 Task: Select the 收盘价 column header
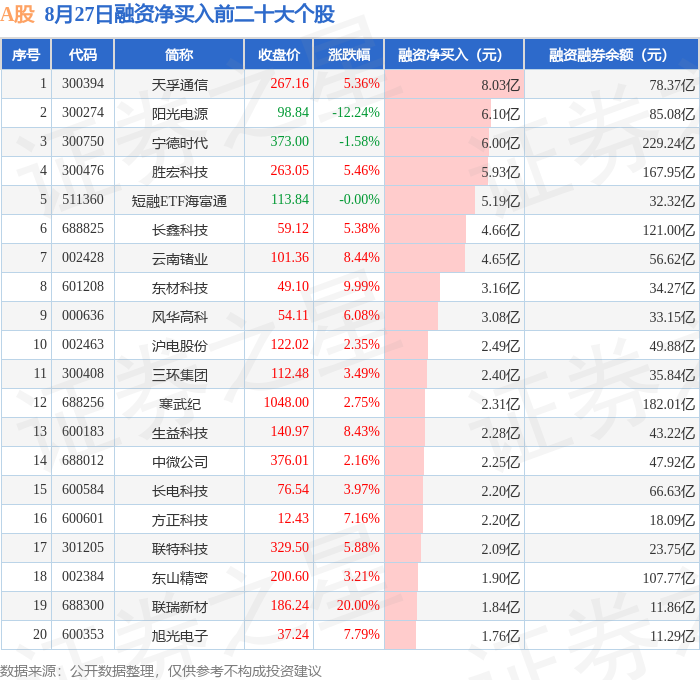point(279,54)
